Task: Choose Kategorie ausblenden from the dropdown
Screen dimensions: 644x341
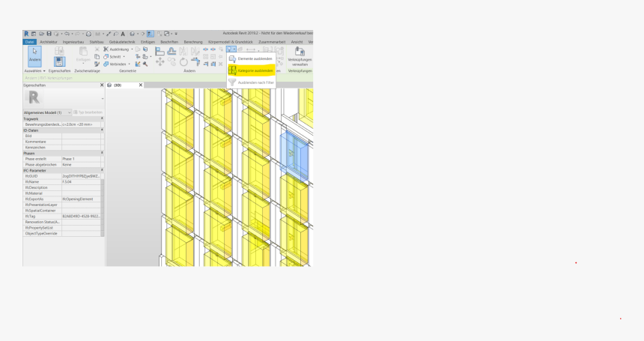Action: (x=251, y=70)
